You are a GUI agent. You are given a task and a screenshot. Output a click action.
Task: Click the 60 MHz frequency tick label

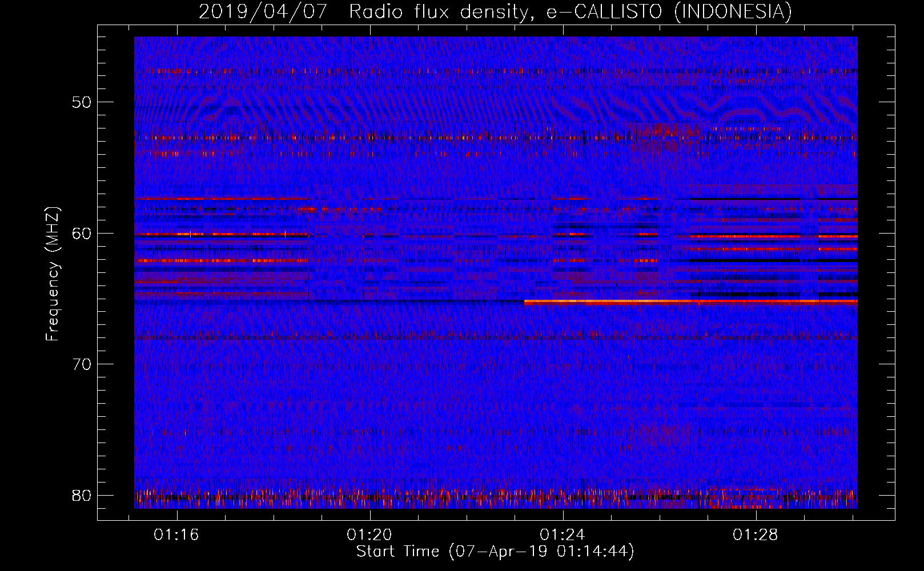pos(82,233)
